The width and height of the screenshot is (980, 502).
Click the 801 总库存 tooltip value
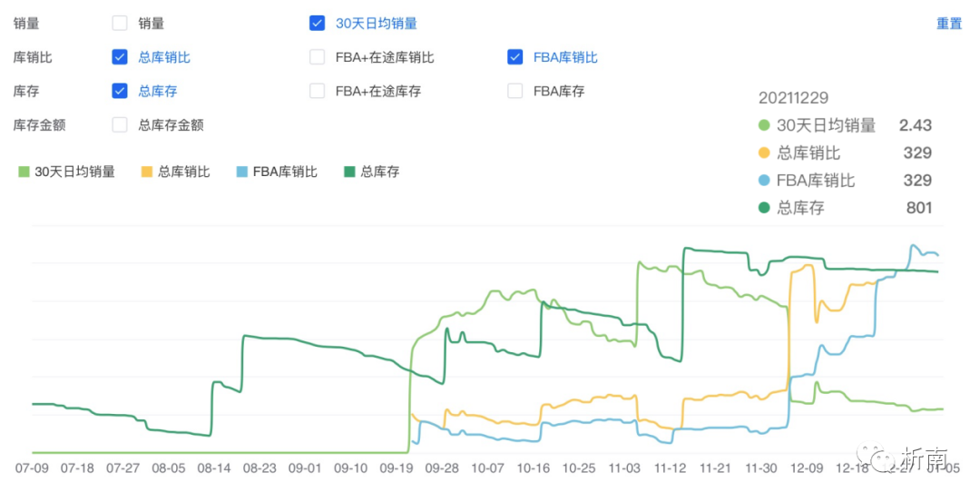coord(919,208)
